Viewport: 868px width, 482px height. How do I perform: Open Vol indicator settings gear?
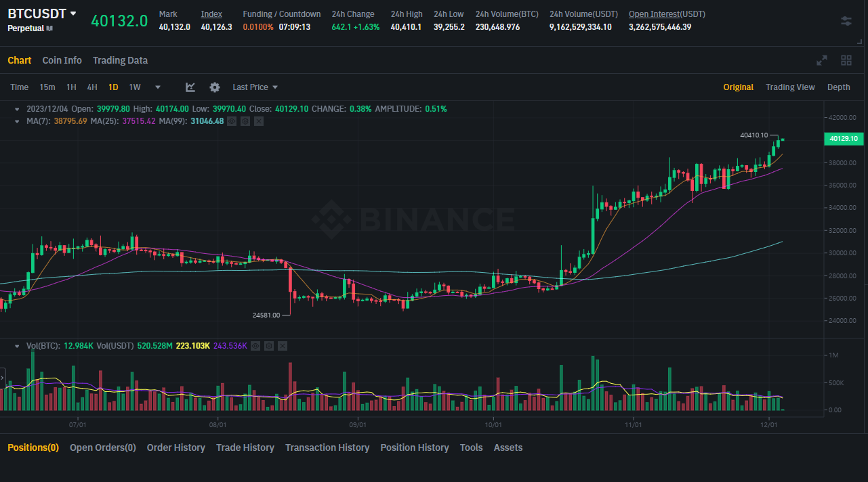[269, 346]
